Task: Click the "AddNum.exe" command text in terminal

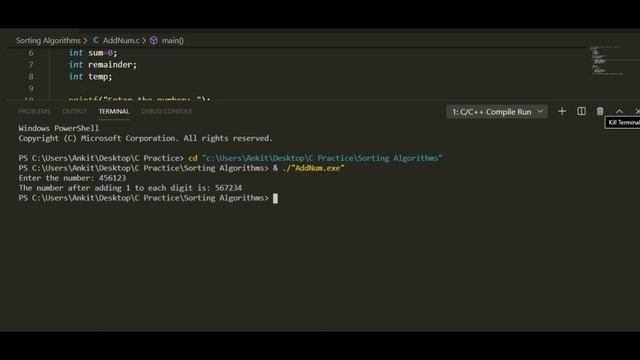Action: tap(317, 168)
